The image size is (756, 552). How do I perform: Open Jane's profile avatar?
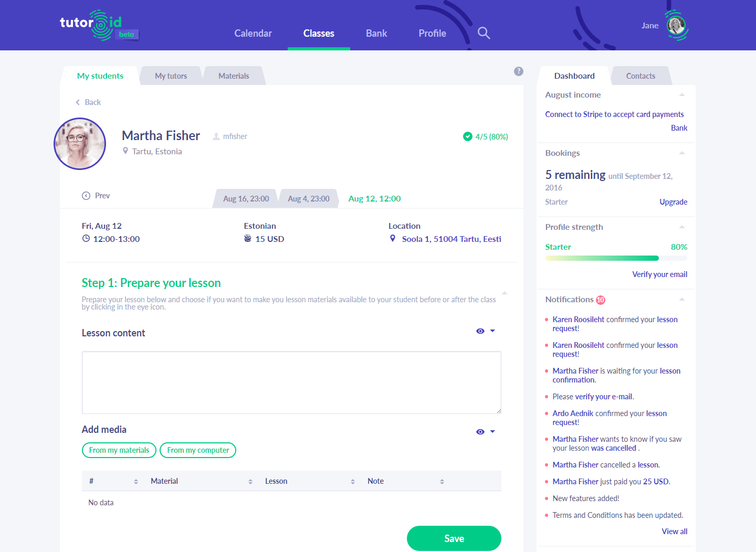click(x=676, y=25)
